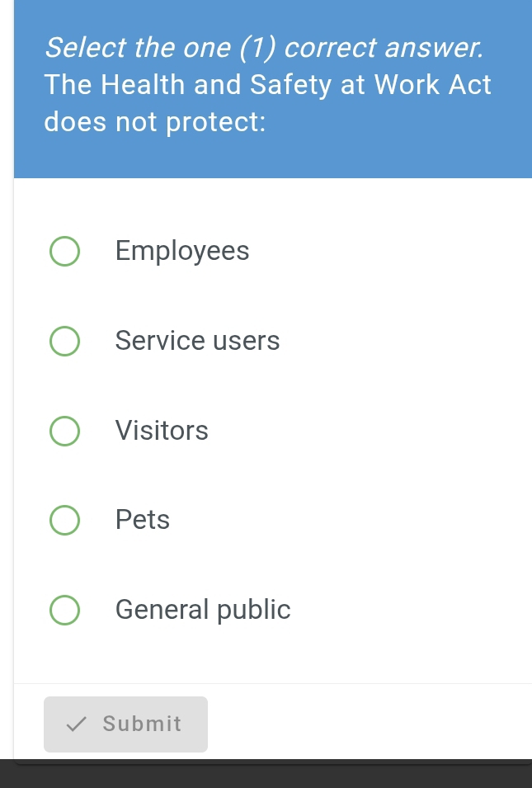Select the Employees radio button
The image size is (532, 788).
coord(65,252)
